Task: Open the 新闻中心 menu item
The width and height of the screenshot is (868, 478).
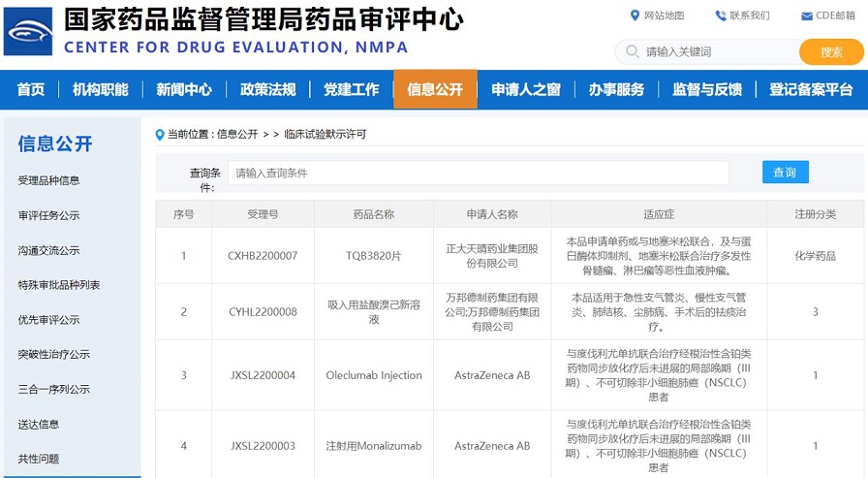Action: (184, 89)
